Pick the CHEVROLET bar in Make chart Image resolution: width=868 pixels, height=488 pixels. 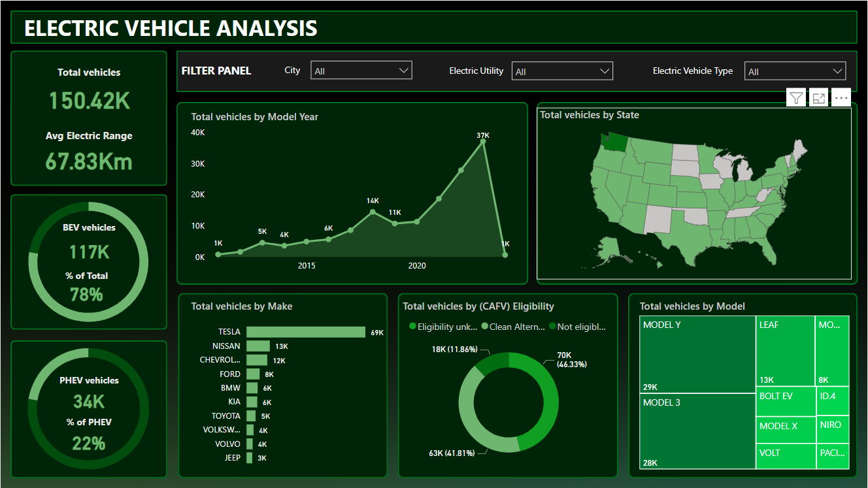click(x=256, y=360)
